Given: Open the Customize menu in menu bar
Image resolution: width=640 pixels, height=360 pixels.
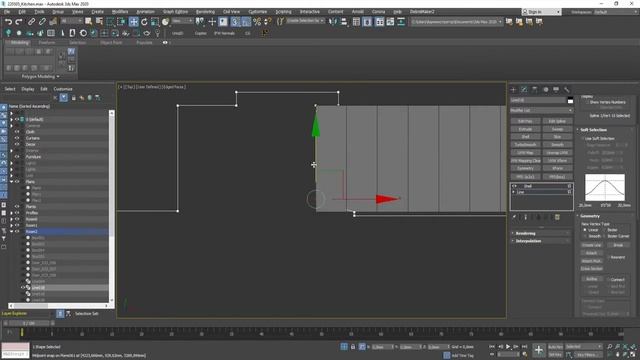Looking at the screenshot, I should click(x=258, y=12).
